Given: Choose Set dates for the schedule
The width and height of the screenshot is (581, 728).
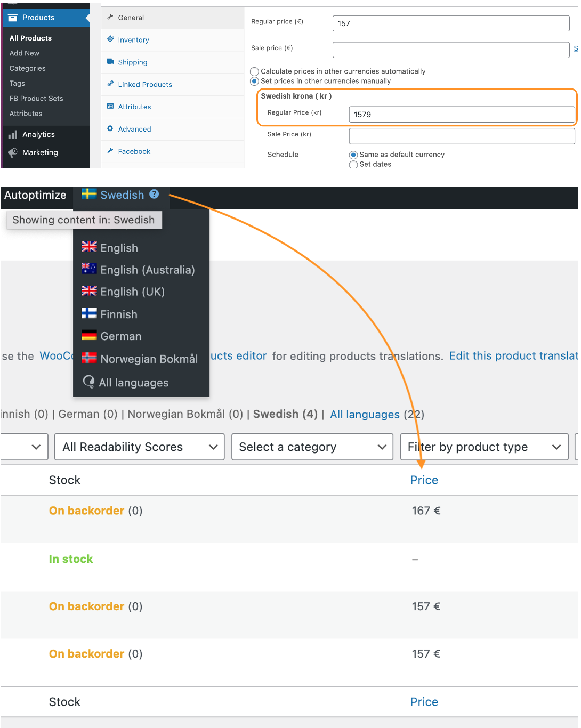Looking at the screenshot, I should point(353,165).
